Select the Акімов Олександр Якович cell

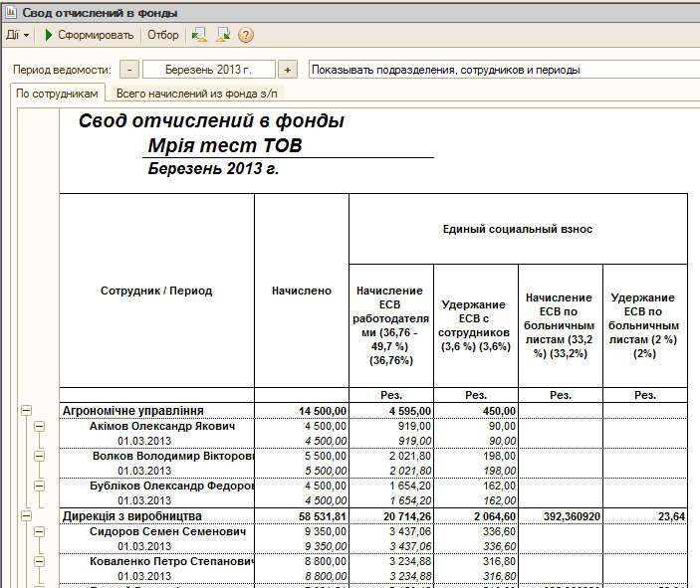(x=156, y=426)
